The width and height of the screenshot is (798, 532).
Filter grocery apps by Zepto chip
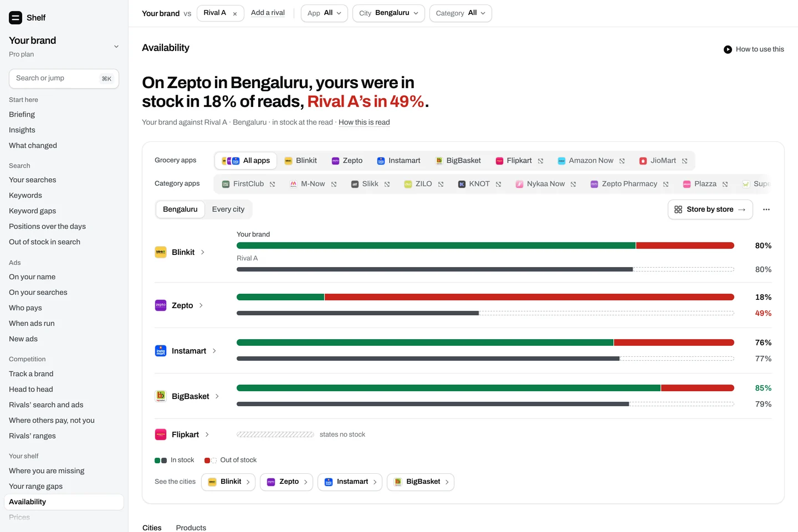(x=347, y=161)
